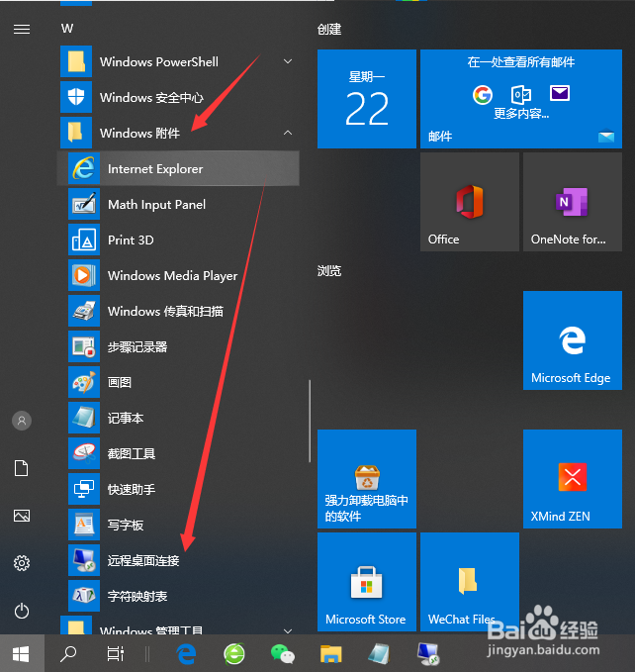Open Task View on taskbar
The image size is (635, 672).
(115, 654)
